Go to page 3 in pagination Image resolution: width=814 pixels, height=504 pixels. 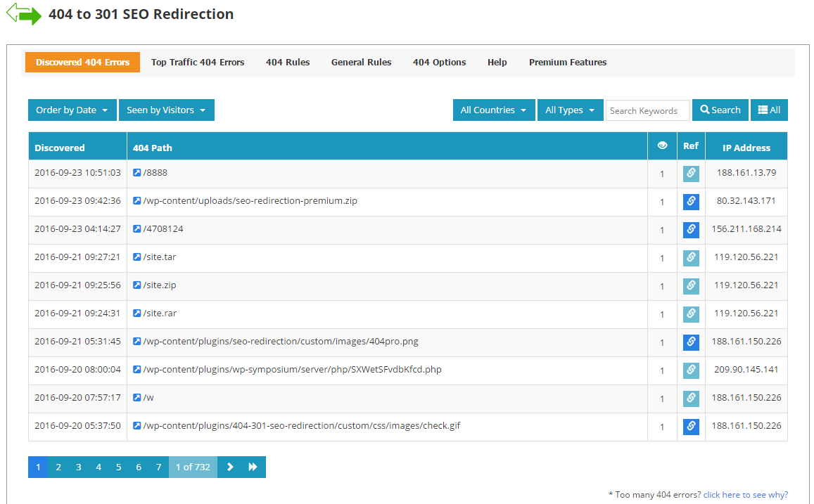pyautogui.click(x=78, y=467)
